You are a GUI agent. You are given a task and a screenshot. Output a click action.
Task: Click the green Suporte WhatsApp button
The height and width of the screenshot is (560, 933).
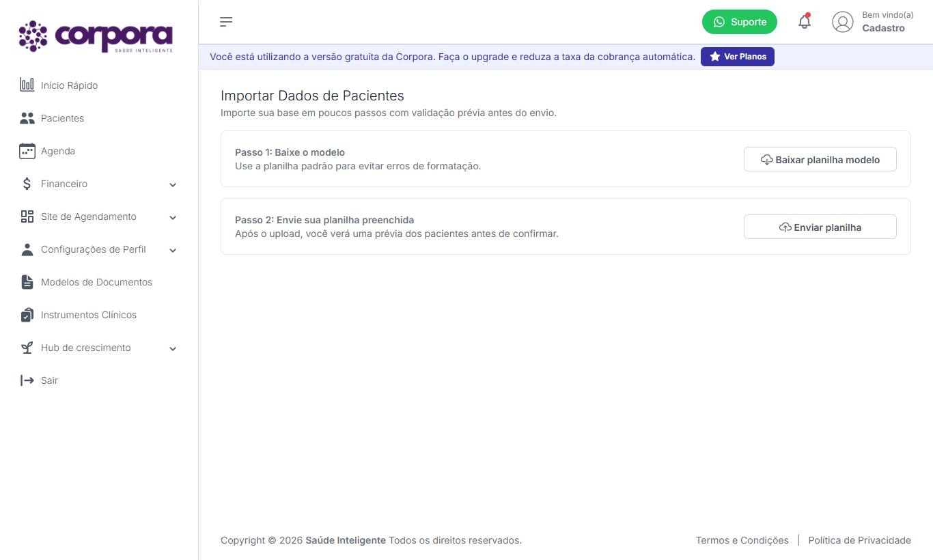740,22
